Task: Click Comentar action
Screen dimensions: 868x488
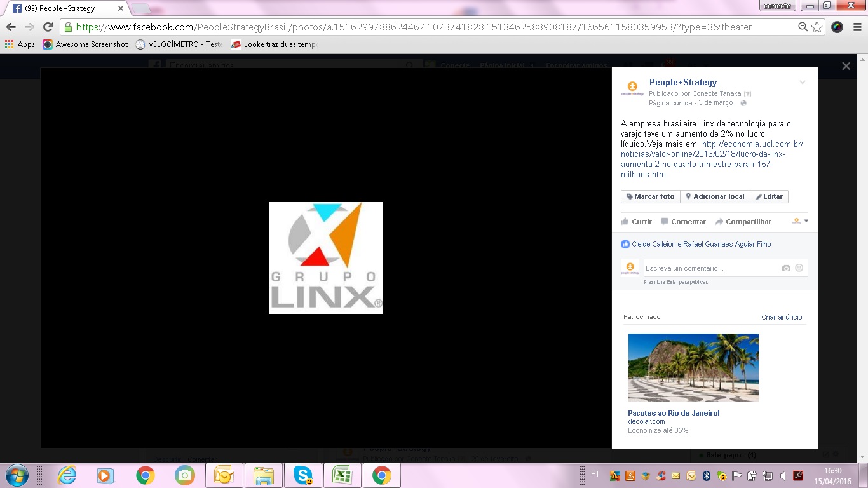Action: click(683, 222)
